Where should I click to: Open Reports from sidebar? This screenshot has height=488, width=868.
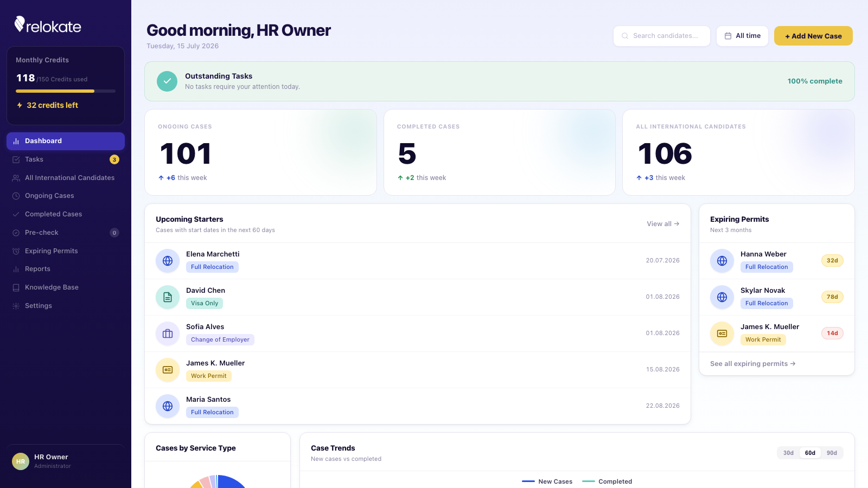66,269
